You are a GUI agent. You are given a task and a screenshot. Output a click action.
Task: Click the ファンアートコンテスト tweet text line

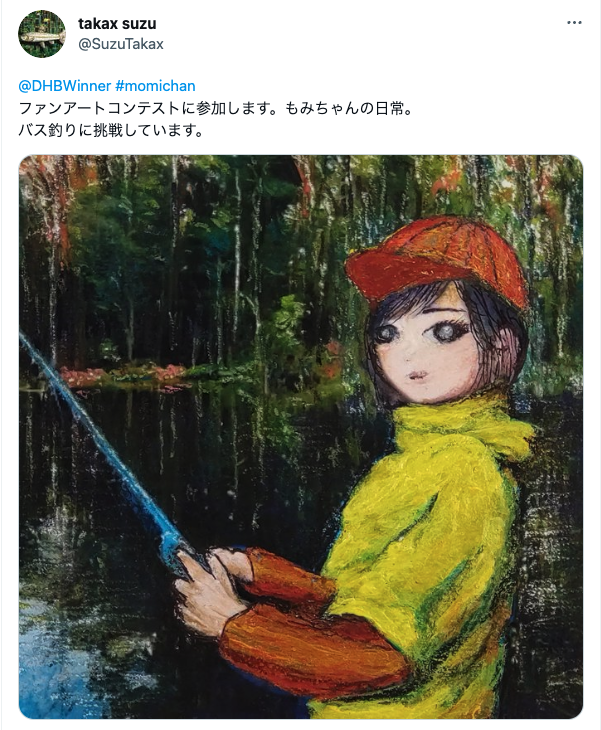pos(215,108)
